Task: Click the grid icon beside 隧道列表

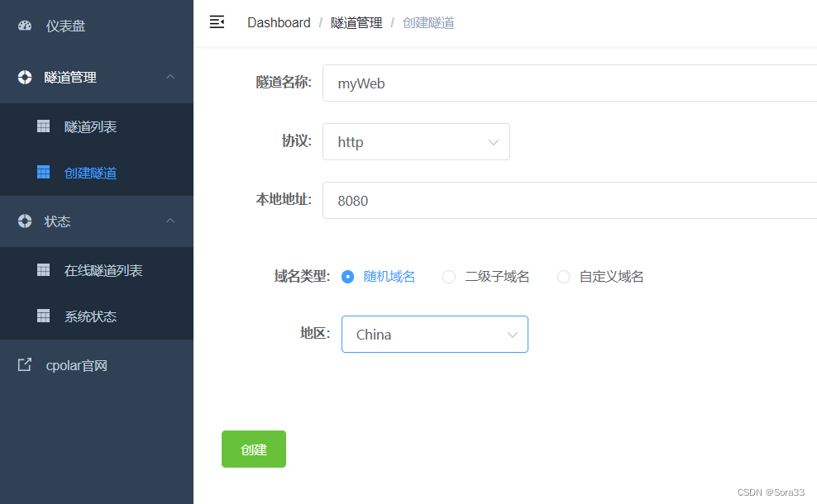Action: click(x=44, y=126)
